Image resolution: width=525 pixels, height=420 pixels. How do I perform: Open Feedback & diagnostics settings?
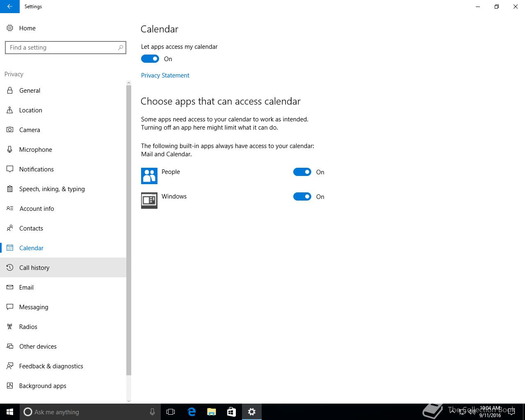coord(63,366)
